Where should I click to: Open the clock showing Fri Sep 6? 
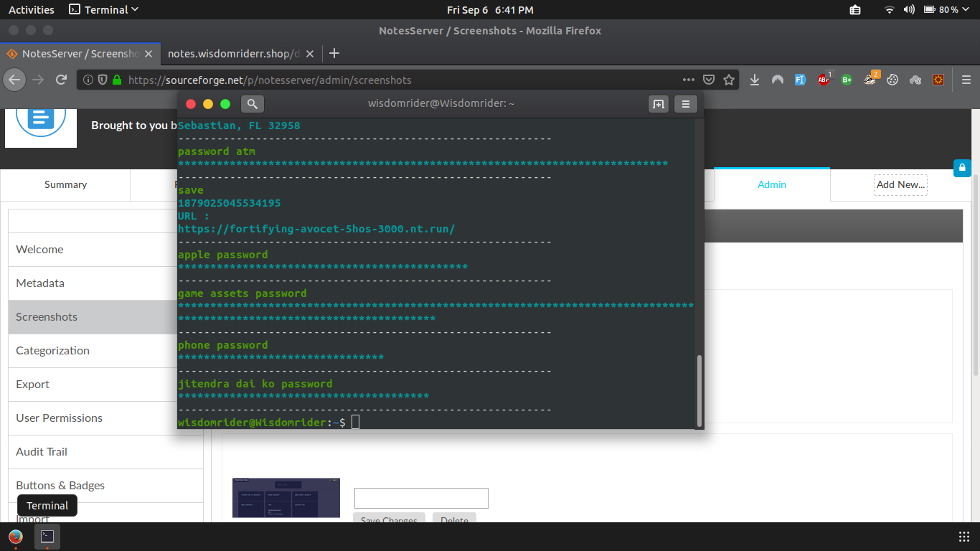(490, 10)
